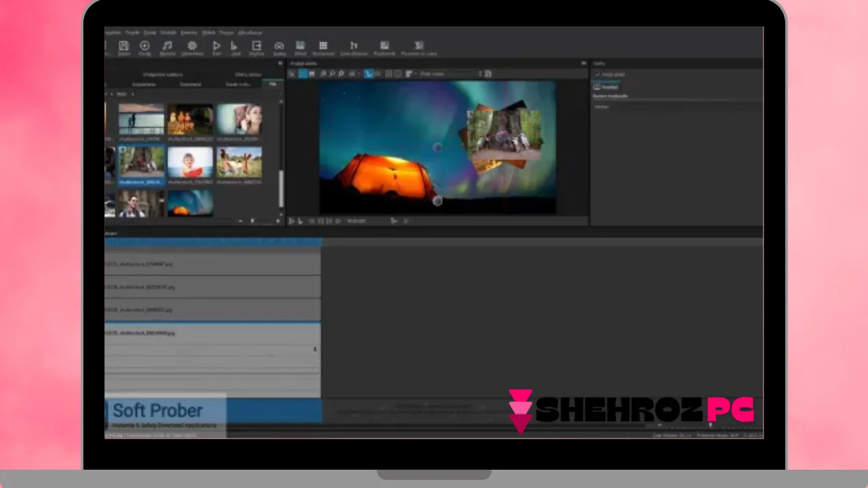The image size is (868, 488).
Task: Click play-from-position button under the preview
Action: tap(300, 221)
